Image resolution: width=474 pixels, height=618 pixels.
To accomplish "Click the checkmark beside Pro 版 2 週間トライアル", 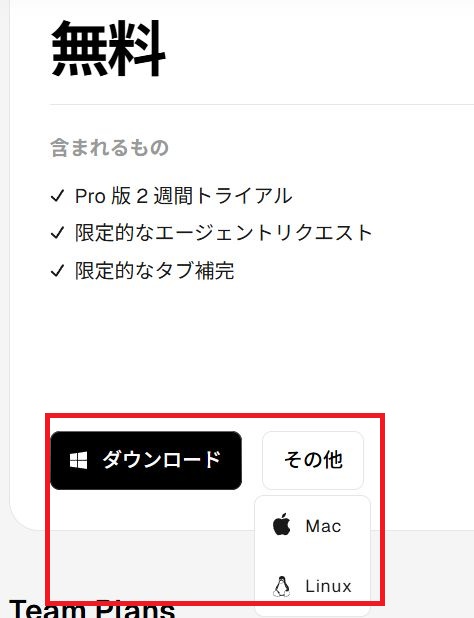I will pyautogui.click(x=57, y=196).
